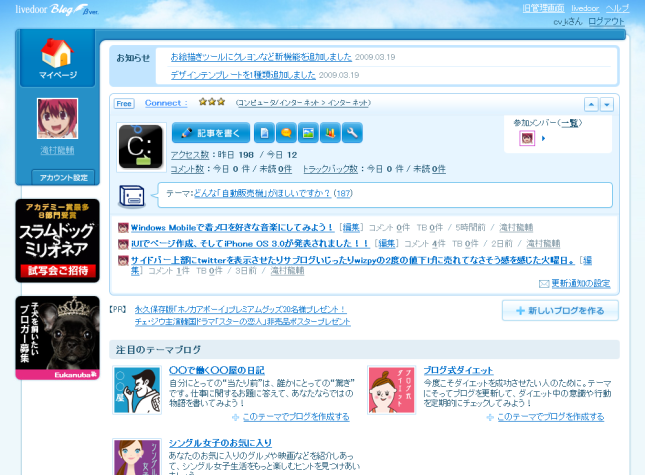The width and height of the screenshot is (645, 475).
Task: Move Connect blog up arrow
Action: tap(591, 104)
